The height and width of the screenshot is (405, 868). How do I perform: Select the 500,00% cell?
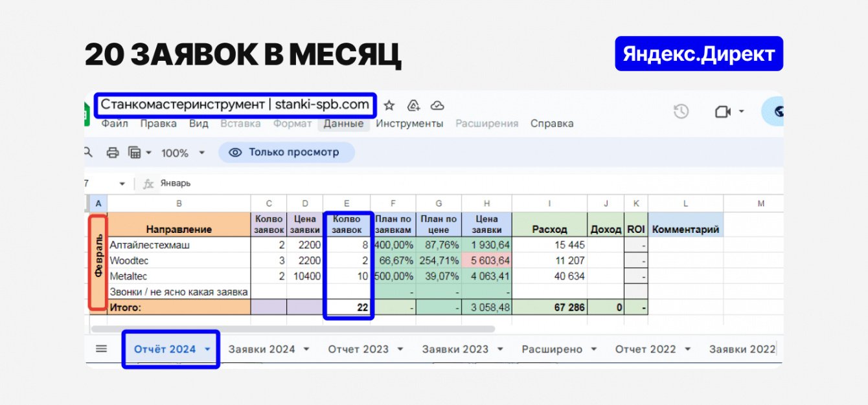[393, 276]
